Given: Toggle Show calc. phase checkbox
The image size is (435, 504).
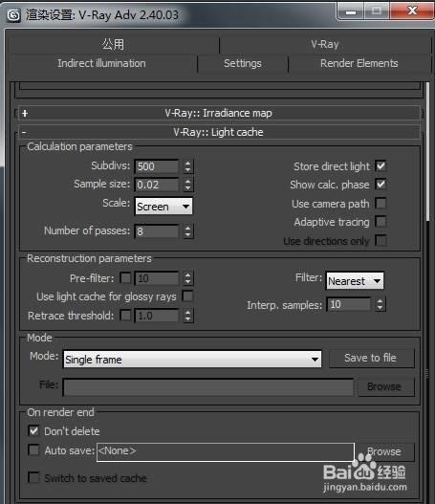Looking at the screenshot, I should click(x=381, y=185).
